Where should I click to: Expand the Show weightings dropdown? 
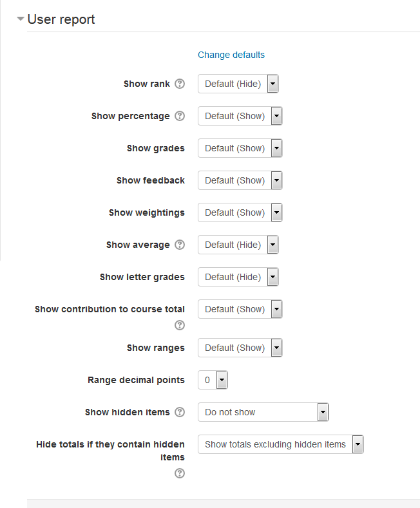coord(240,212)
